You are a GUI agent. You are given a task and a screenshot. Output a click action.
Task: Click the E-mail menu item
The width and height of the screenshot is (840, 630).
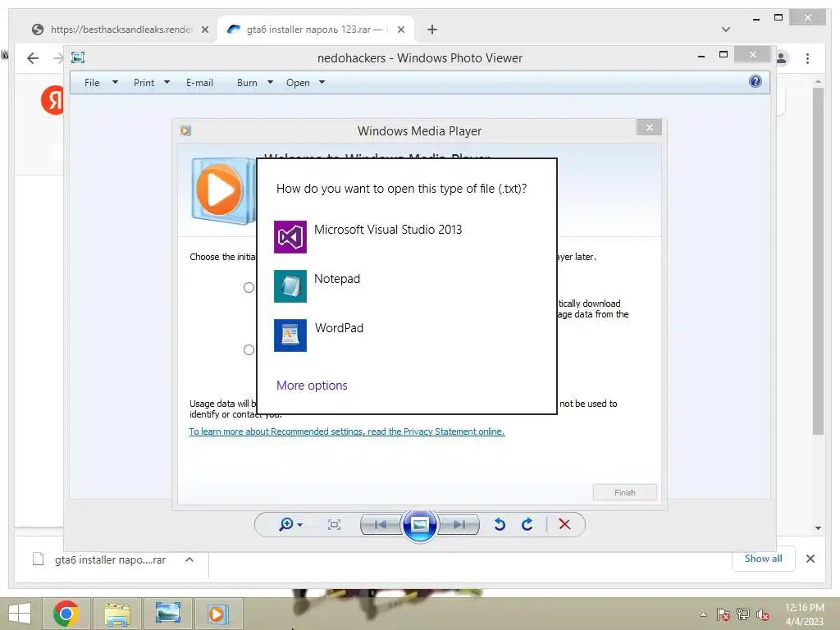pyautogui.click(x=199, y=83)
